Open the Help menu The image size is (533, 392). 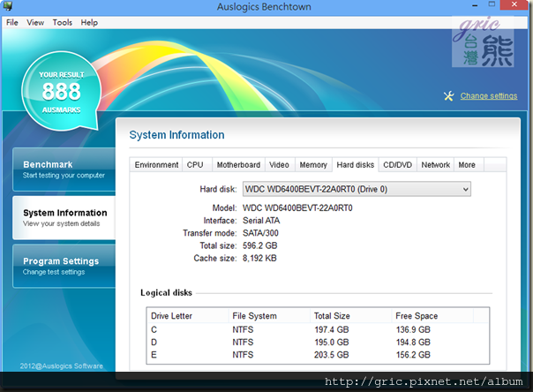point(89,22)
